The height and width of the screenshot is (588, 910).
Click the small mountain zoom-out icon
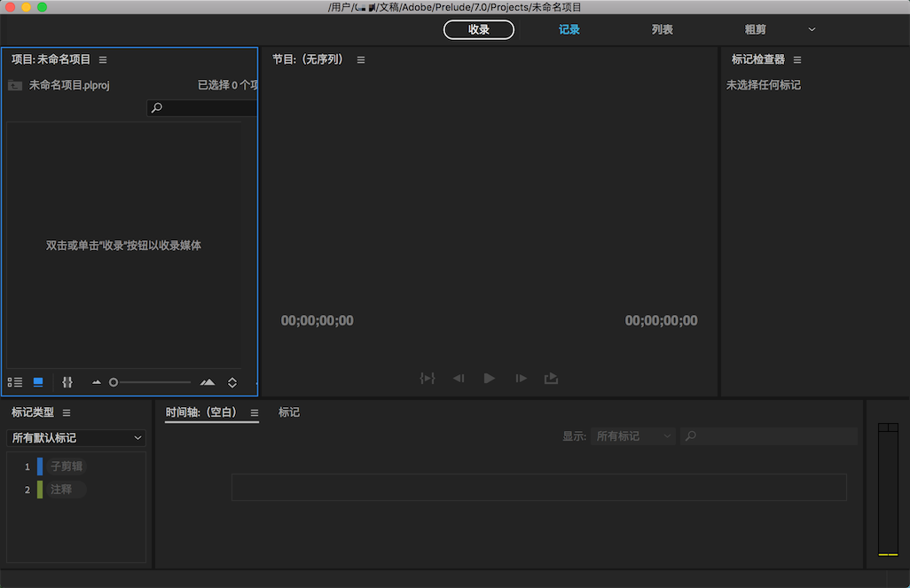[x=97, y=382]
